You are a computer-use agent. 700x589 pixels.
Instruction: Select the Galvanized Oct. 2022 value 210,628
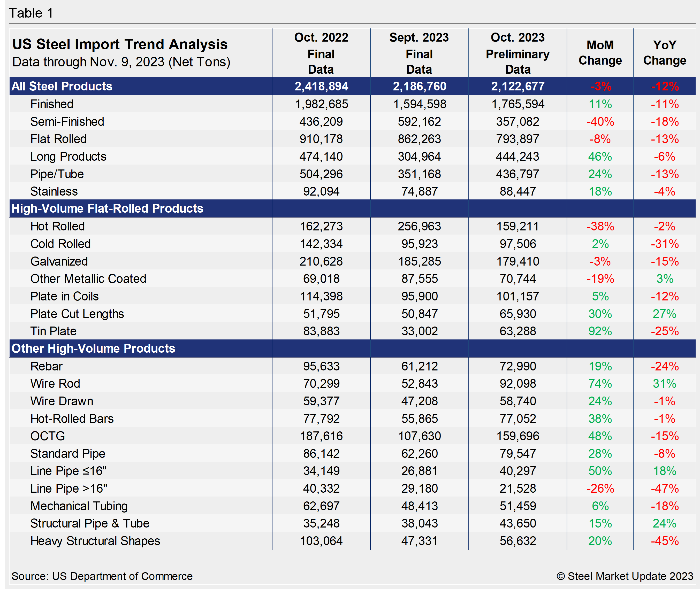pos(321,261)
